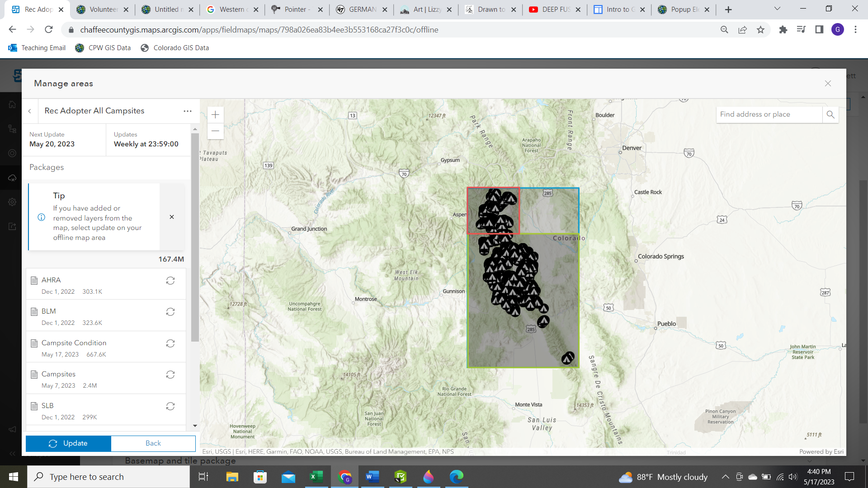Viewport: 868px width, 488px height.
Task: Dismiss the Tip message
Action: (172, 217)
